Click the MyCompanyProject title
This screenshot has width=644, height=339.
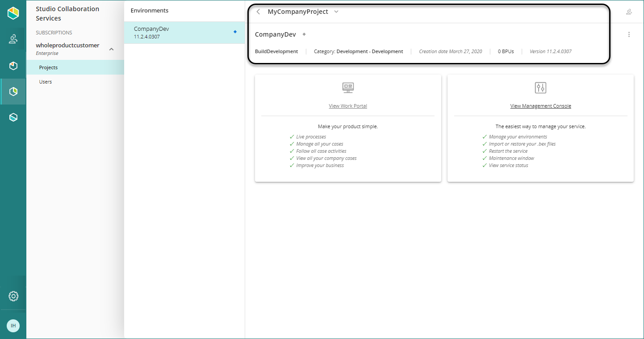click(x=298, y=12)
